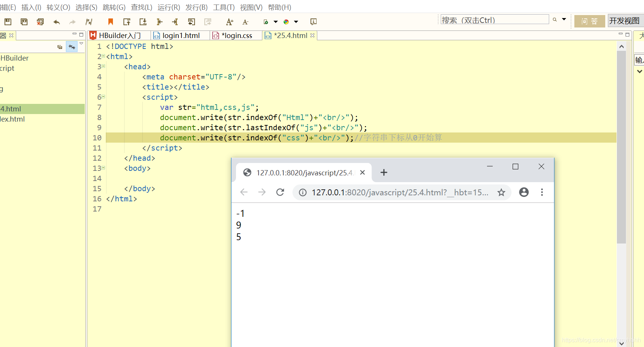Toggle link with editor in project panel

pos(72,47)
